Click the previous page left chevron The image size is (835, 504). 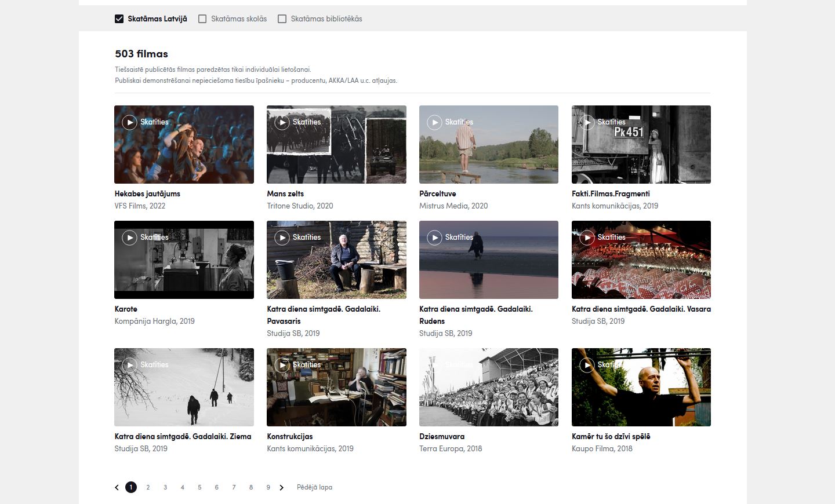point(117,488)
